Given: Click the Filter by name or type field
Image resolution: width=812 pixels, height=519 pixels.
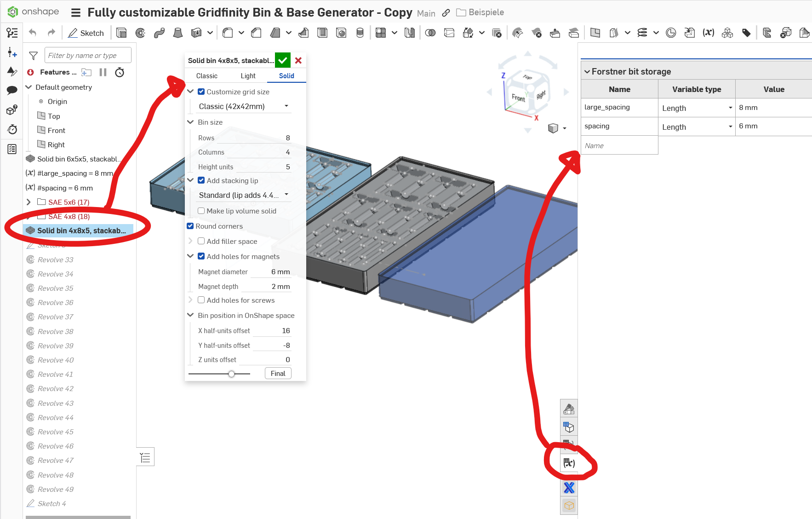Looking at the screenshot, I should point(88,55).
